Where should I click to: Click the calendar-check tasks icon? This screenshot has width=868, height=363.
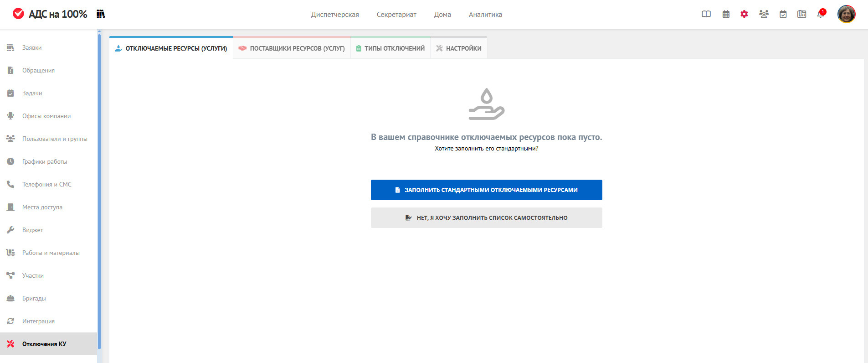pos(783,14)
